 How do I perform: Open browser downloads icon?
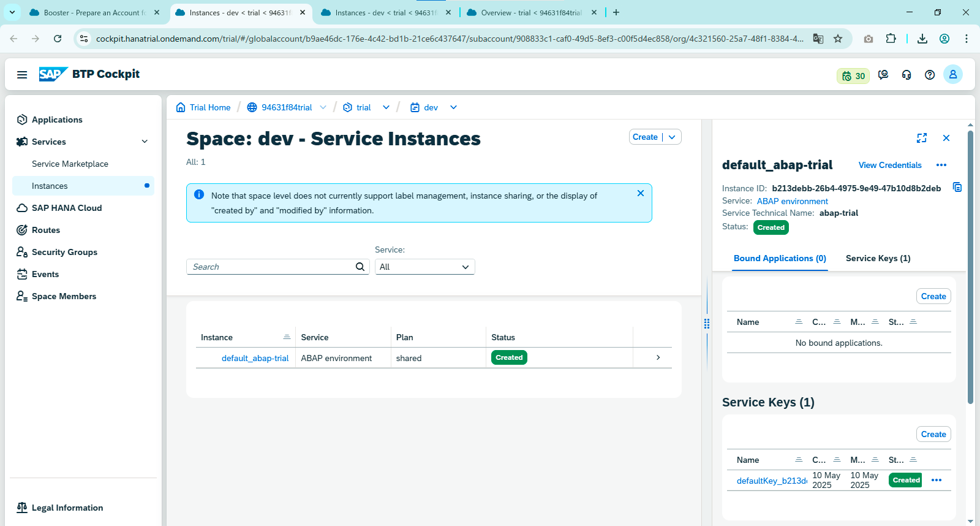pyautogui.click(x=922, y=39)
